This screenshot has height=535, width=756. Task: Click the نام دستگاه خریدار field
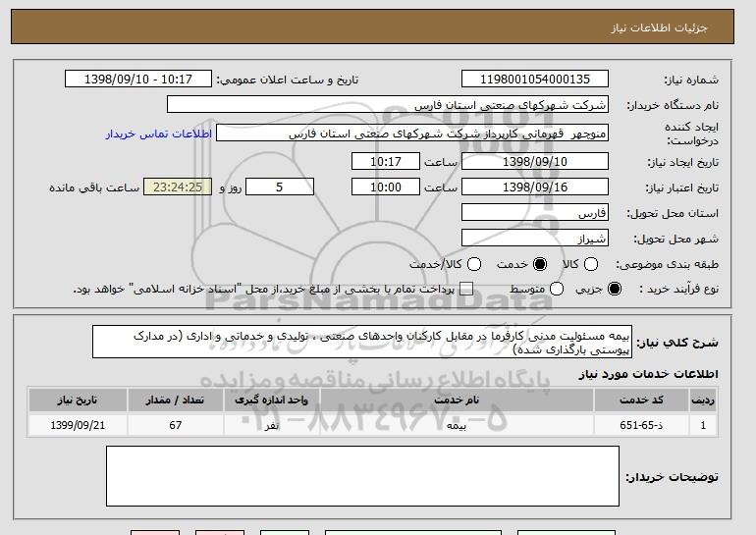click(x=388, y=105)
